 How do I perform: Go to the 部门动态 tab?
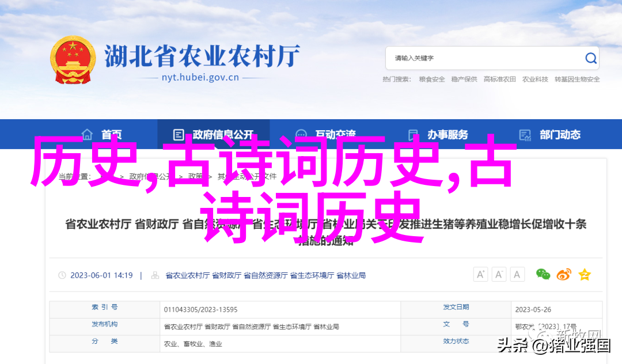pyautogui.click(x=550, y=135)
